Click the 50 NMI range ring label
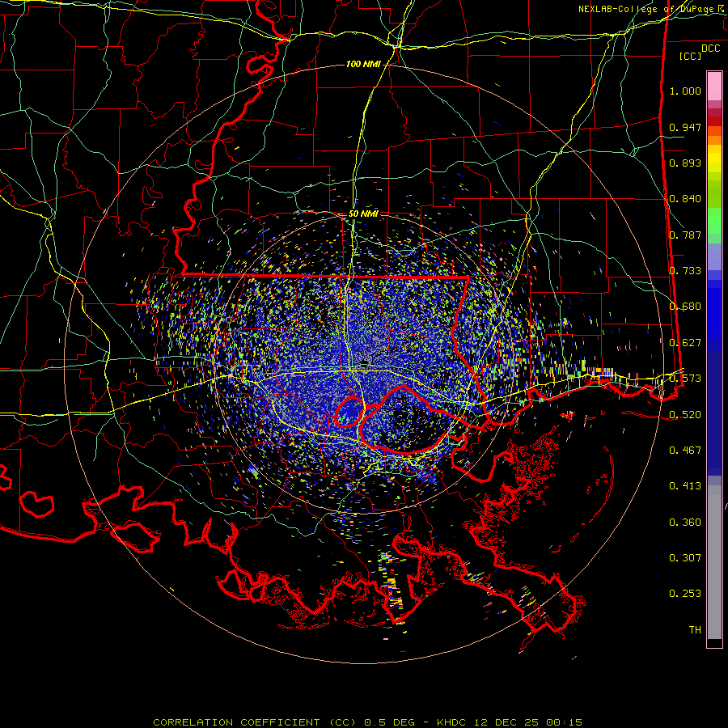Screen dimensions: 728x728 (363, 214)
